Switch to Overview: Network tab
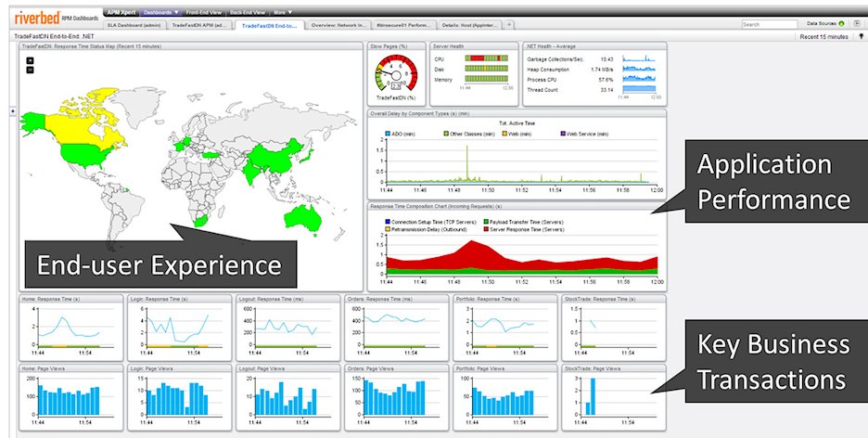This screenshot has width=868, height=438. (x=338, y=25)
